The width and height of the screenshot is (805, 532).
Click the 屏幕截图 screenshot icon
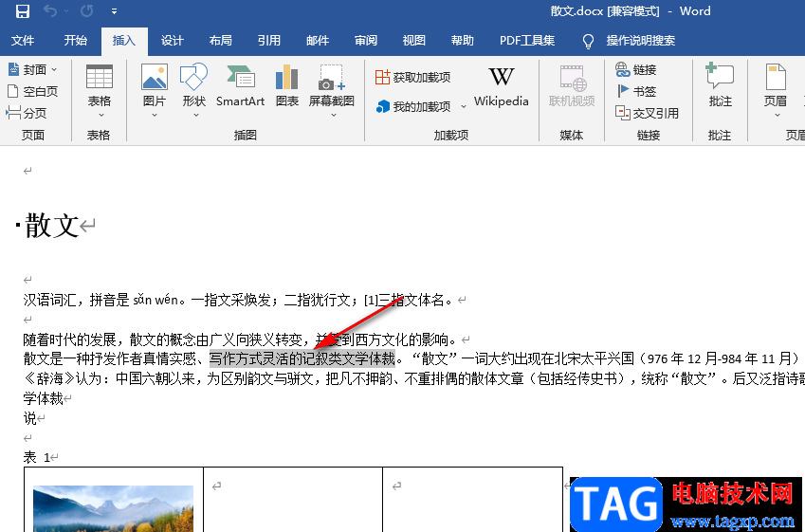pyautogui.click(x=331, y=77)
